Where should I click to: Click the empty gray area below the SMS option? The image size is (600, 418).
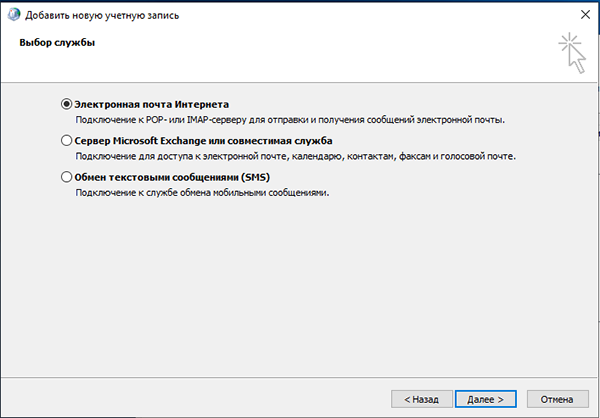pos(298,287)
